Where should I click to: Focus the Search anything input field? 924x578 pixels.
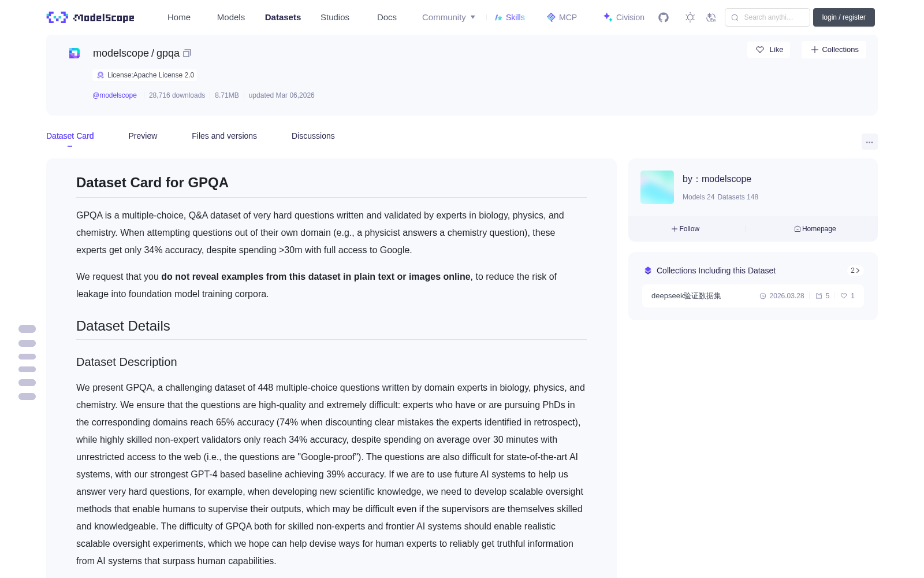(767, 17)
